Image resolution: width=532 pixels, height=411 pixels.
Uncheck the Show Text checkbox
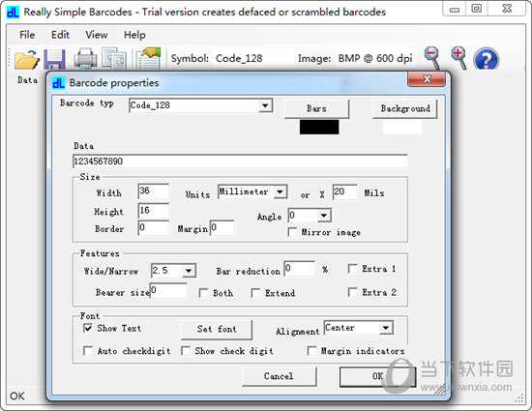coord(87,328)
